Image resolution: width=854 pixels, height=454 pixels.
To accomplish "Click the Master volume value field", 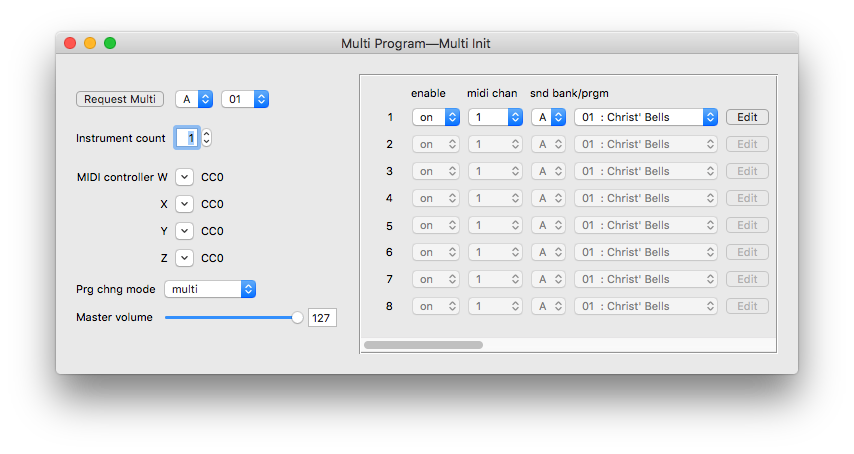I will (322, 318).
